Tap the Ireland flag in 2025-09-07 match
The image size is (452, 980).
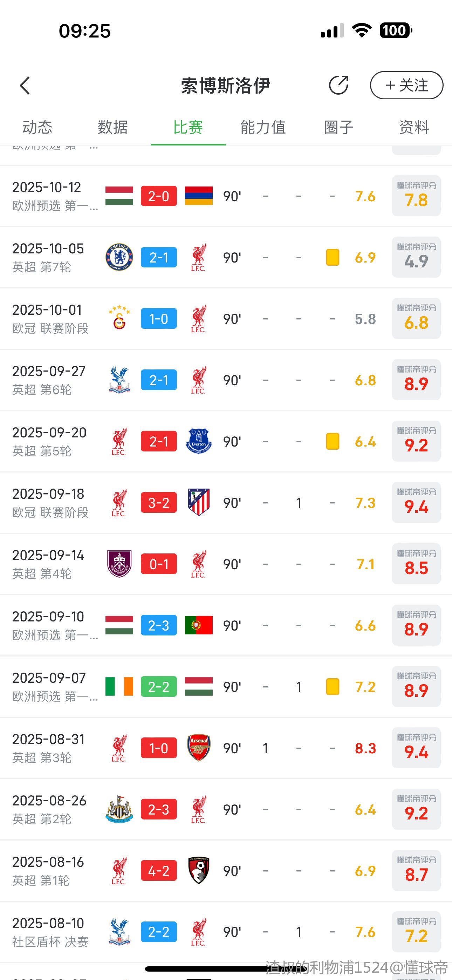(x=119, y=687)
